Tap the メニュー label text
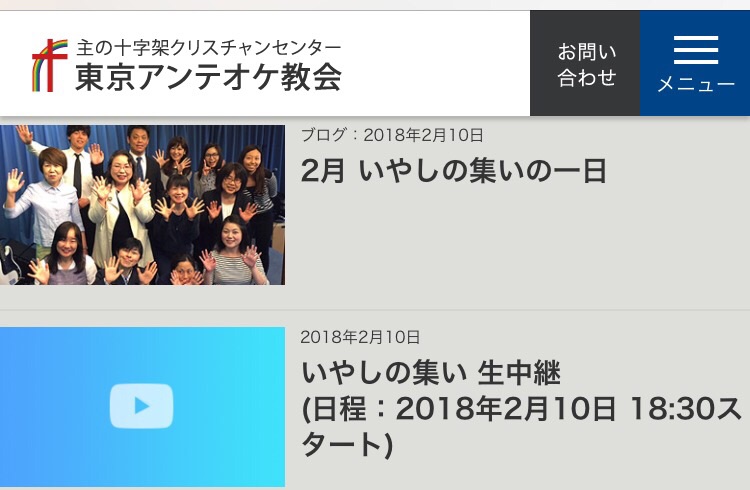 coord(696,84)
